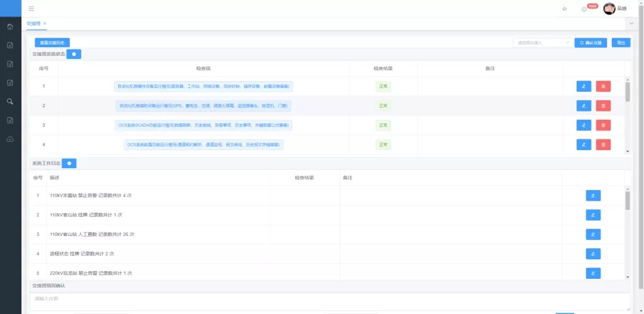Viewport: 644px width, 314px height.
Task: Delete check item row 2 with red trash button
Action: tap(603, 105)
